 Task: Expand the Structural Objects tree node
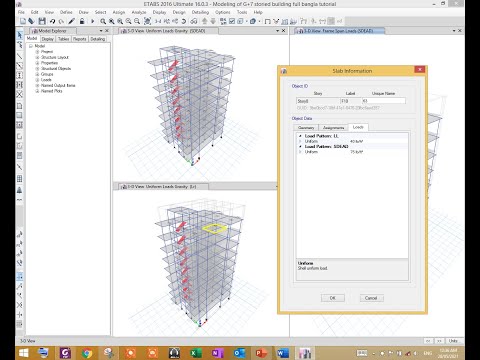tap(37, 69)
